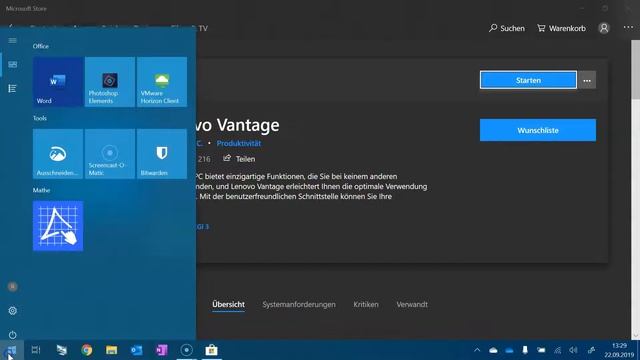Image resolution: width=640 pixels, height=360 pixels.
Task: Open the Bitwarden tile
Action: click(x=162, y=154)
